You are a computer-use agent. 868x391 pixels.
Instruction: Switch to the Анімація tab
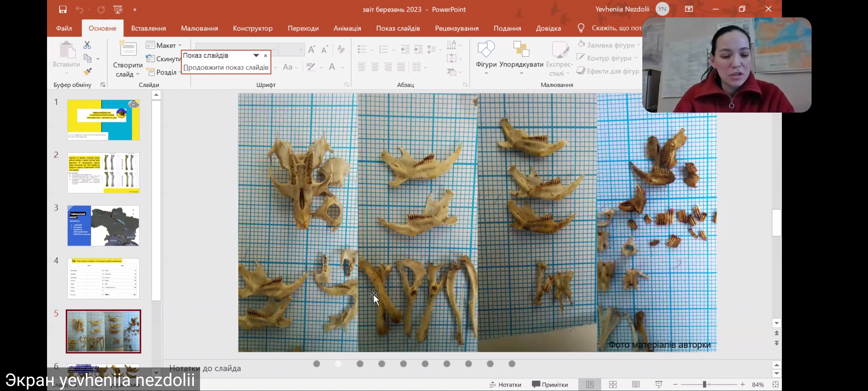[x=347, y=28]
